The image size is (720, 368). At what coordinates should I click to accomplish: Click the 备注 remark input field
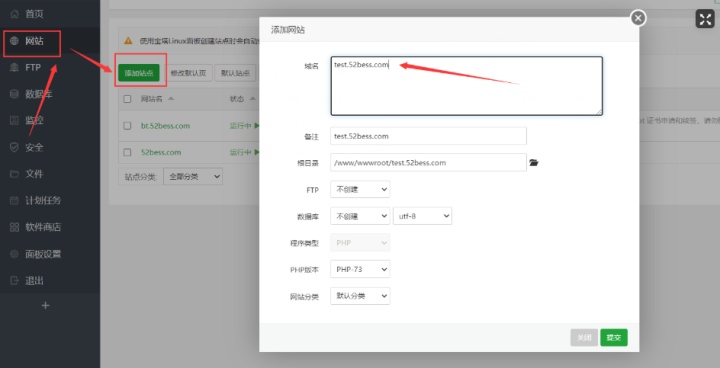pos(428,136)
